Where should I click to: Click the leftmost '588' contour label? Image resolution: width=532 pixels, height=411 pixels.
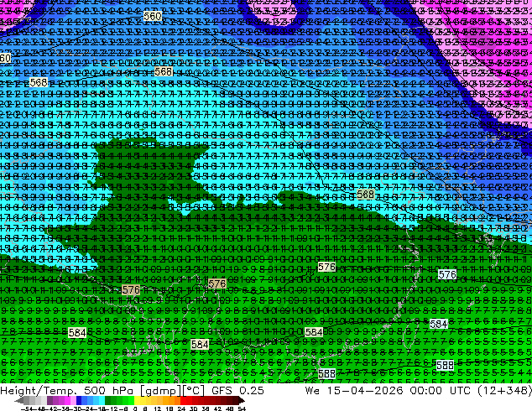(326, 374)
